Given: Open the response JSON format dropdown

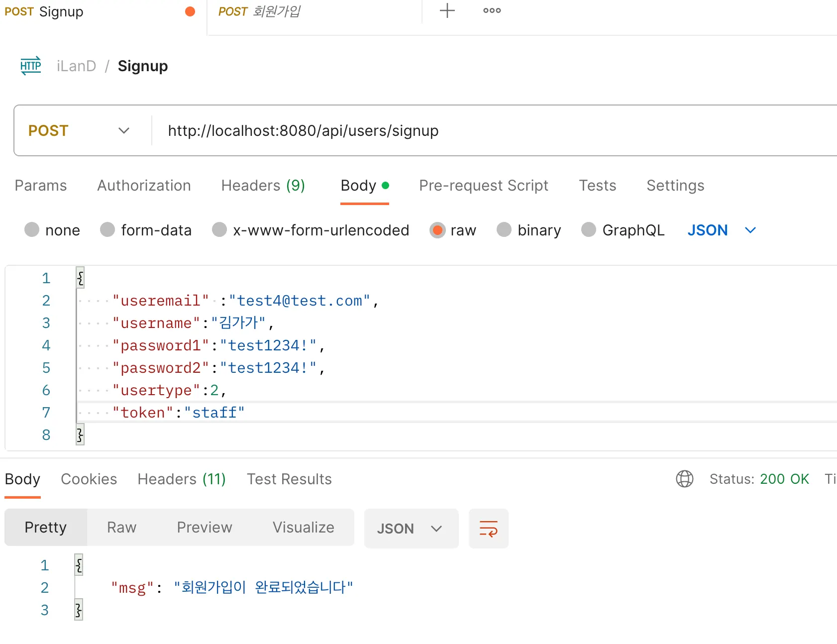Looking at the screenshot, I should (x=411, y=529).
